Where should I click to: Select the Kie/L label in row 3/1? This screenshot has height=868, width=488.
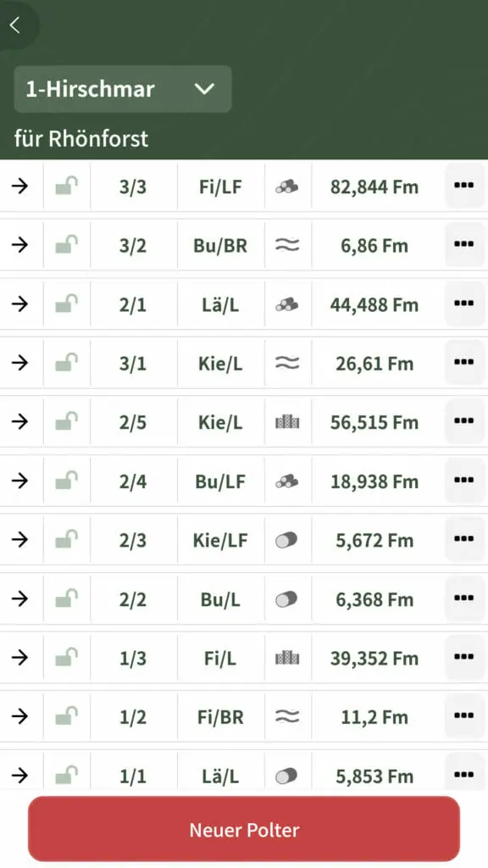pos(220,363)
